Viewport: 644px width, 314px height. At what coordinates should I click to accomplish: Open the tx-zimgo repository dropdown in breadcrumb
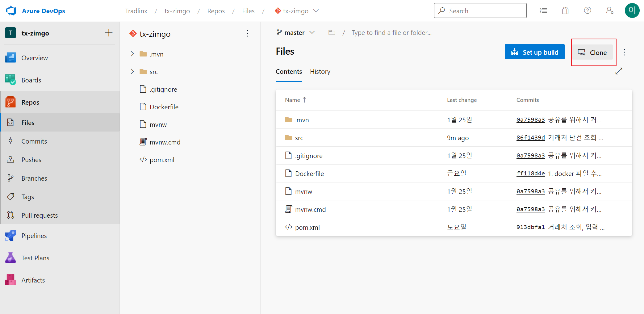[x=296, y=11]
